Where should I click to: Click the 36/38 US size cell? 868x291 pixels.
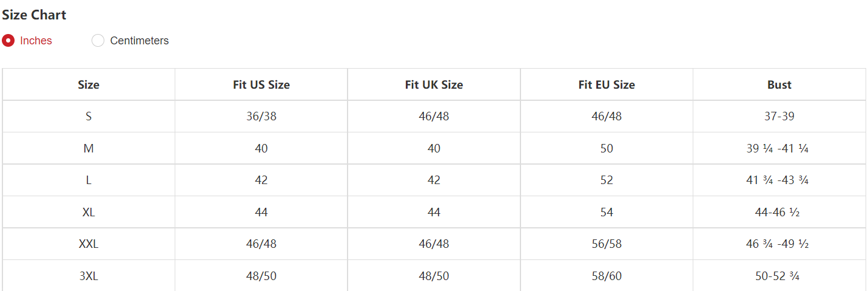click(261, 116)
